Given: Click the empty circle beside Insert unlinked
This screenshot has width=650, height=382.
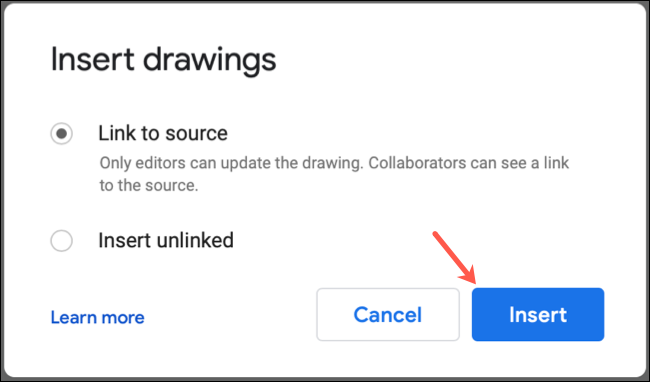Looking at the screenshot, I should coord(61,241).
